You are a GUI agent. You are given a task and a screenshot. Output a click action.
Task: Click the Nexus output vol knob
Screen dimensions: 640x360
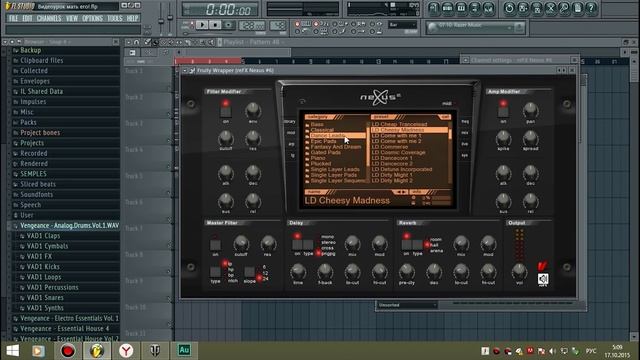(519, 271)
